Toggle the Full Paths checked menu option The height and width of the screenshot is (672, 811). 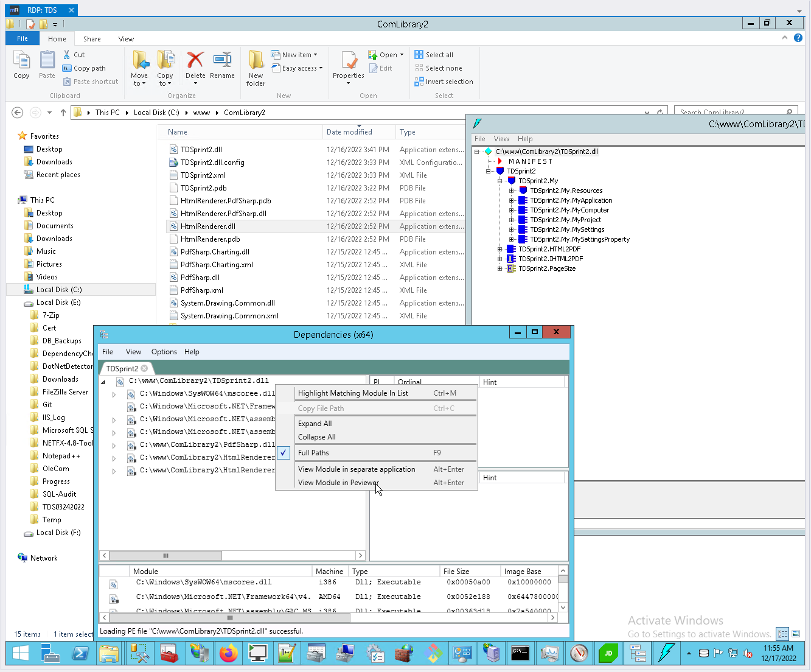click(x=313, y=453)
